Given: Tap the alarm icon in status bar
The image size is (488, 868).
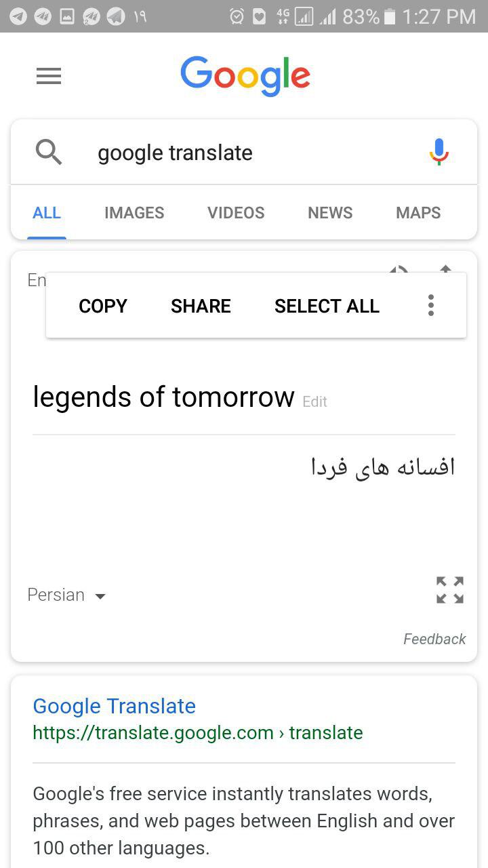Looking at the screenshot, I should click(x=237, y=16).
